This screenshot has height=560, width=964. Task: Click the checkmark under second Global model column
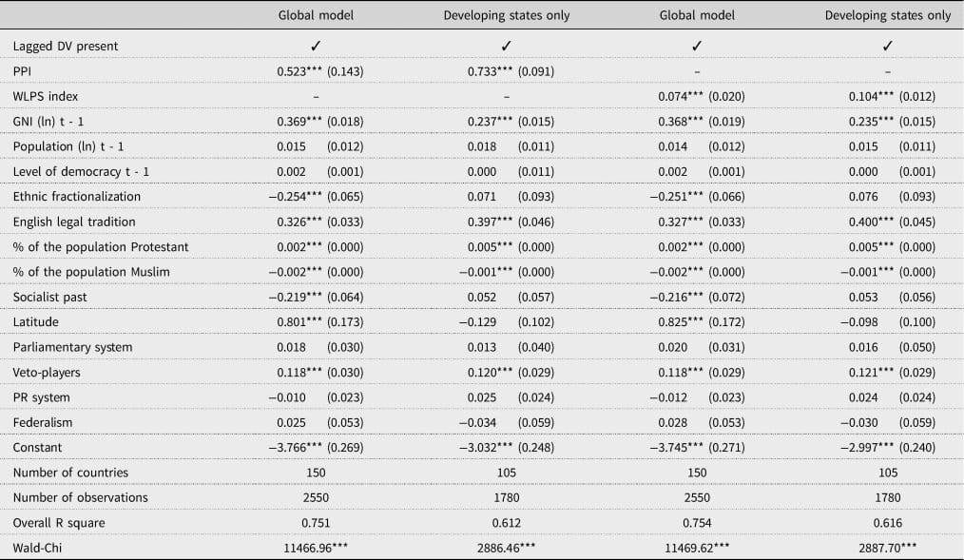click(697, 46)
